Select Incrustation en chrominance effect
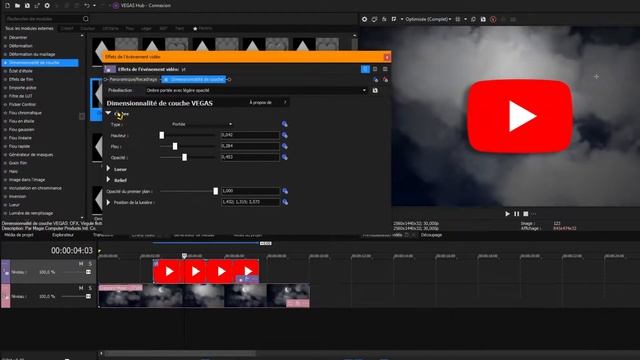Viewport: 640px width, 360px height. tap(35, 188)
